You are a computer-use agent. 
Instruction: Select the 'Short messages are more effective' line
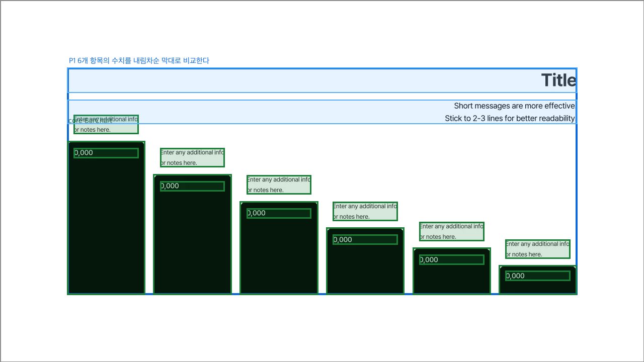click(x=514, y=106)
